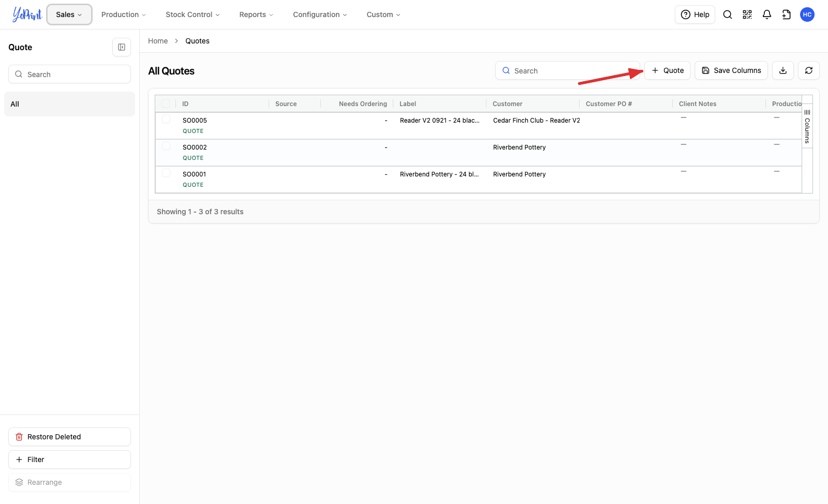Viewport: 828px width, 504px height.
Task: Focus the sidebar Search field
Action: point(69,74)
